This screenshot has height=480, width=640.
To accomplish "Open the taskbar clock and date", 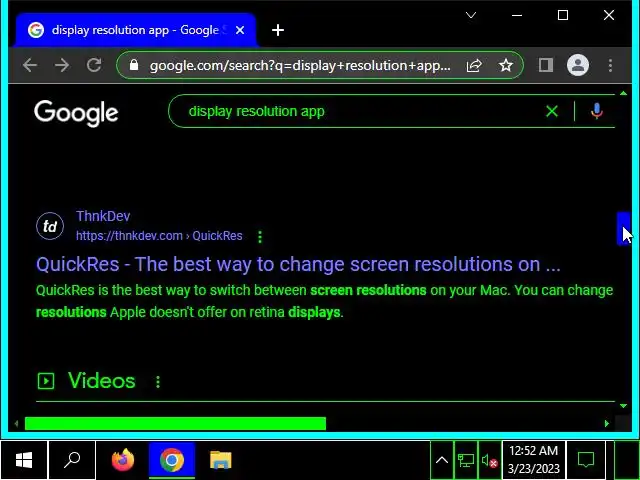I will [x=533, y=460].
